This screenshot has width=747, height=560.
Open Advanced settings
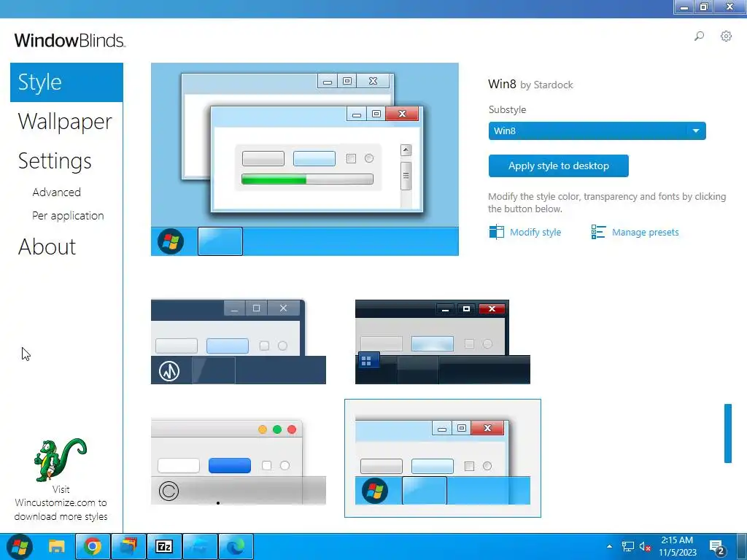(57, 192)
